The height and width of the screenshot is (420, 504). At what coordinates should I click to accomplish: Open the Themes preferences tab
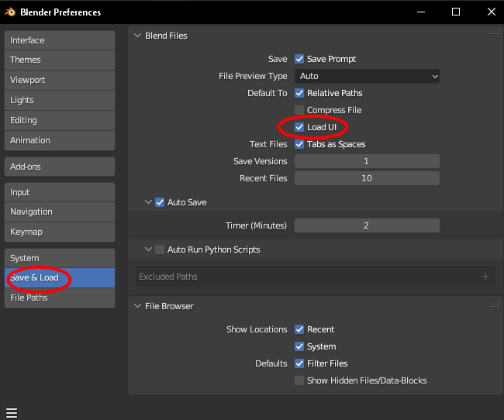60,60
